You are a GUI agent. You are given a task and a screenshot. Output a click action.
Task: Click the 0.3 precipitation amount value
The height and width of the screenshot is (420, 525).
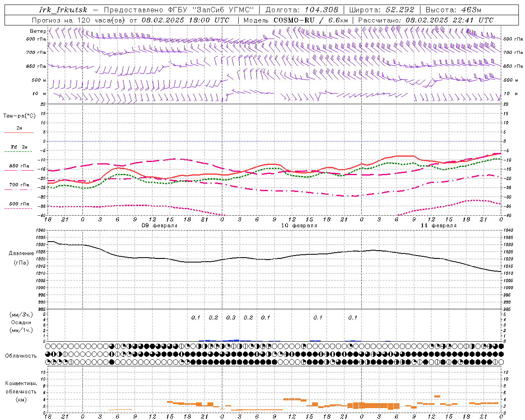tap(231, 317)
